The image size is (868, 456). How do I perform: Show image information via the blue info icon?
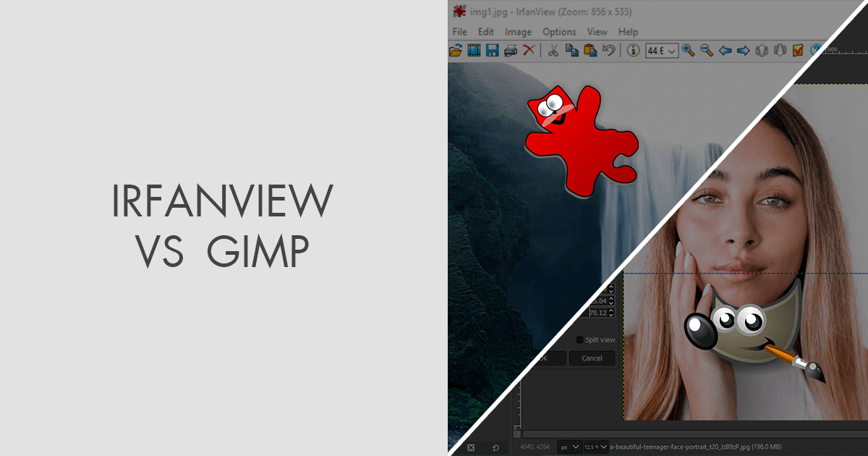(x=634, y=51)
